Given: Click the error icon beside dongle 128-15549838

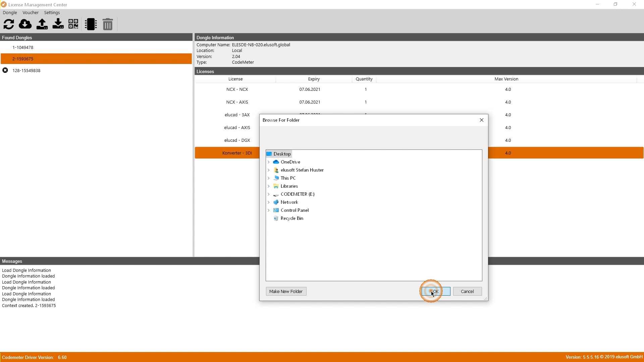Looking at the screenshot, I should pos(5,70).
